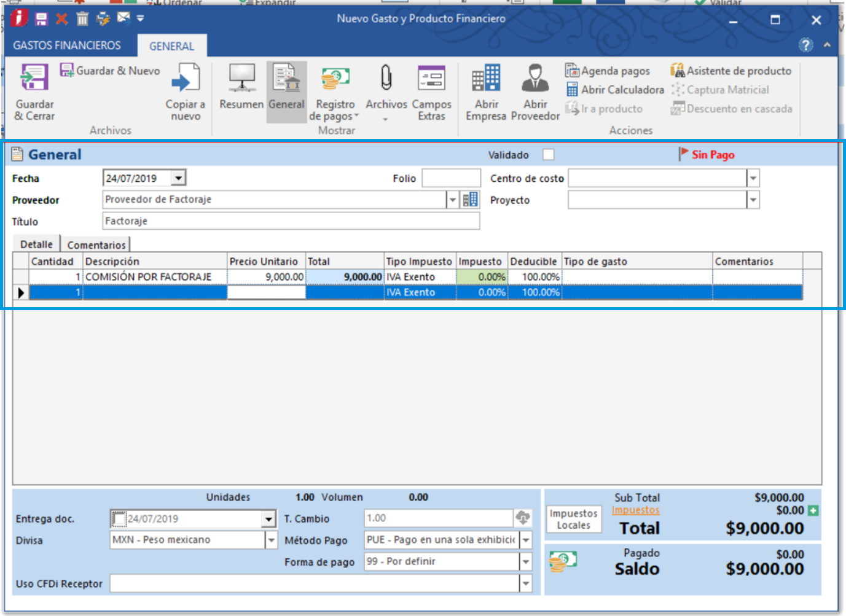This screenshot has width=846, height=616.
Task: Click the orange Impuestos link
Action: pyautogui.click(x=635, y=510)
